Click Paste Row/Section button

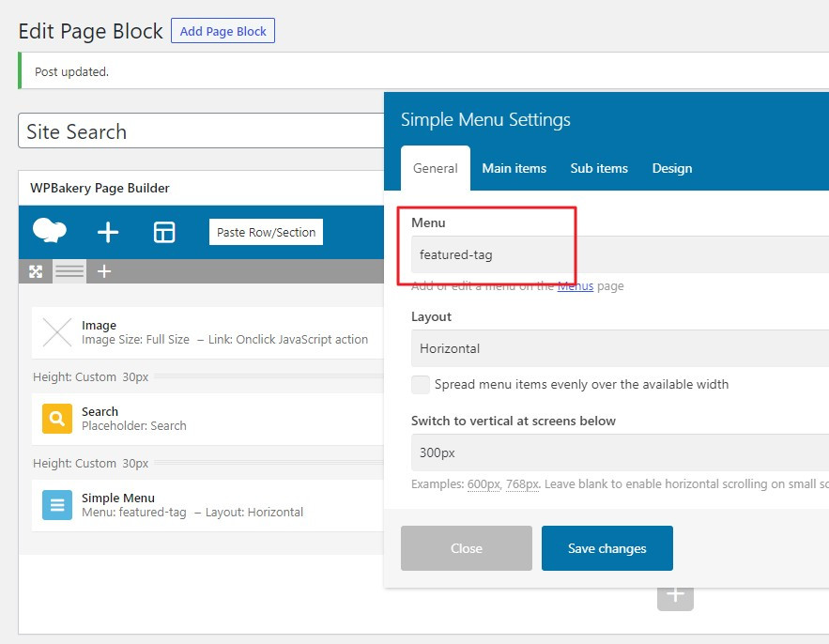[x=266, y=232]
